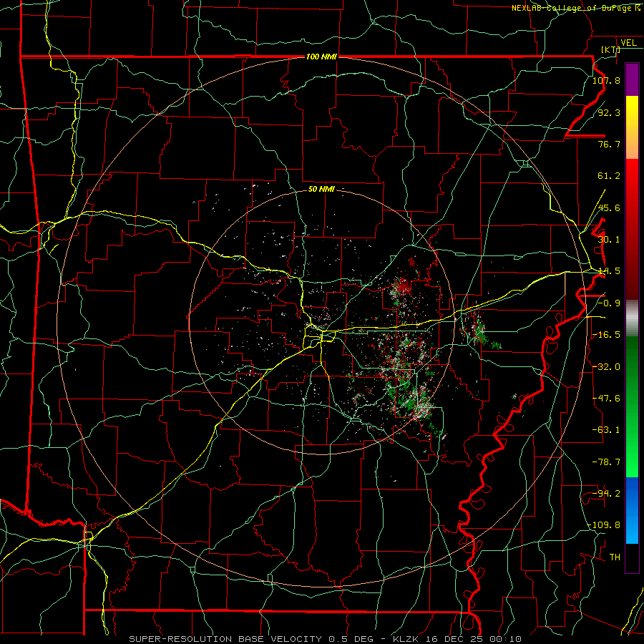Click the 107.8 velocity scale value
The width and height of the screenshot is (644, 644).
pos(606,80)
